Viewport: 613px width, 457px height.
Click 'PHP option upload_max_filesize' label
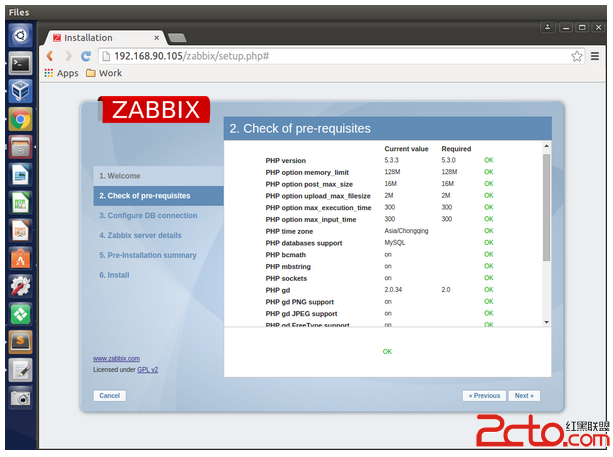click(x=318, y=196)
